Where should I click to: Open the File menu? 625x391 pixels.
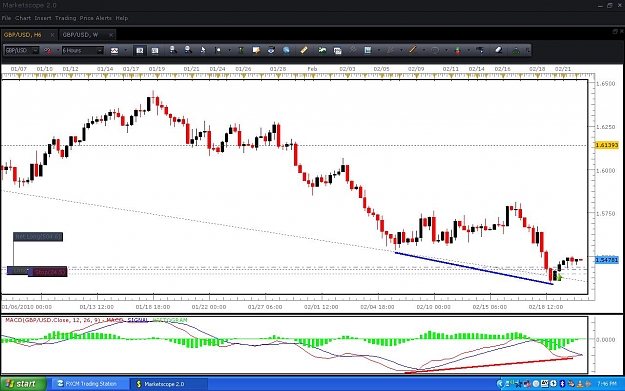pos(6,18)
